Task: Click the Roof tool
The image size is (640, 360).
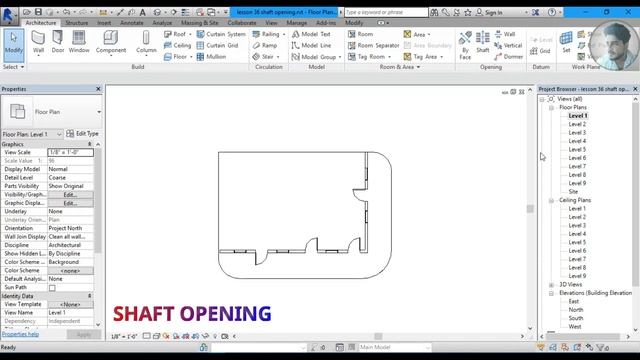Action: click(x=175, y=34)
